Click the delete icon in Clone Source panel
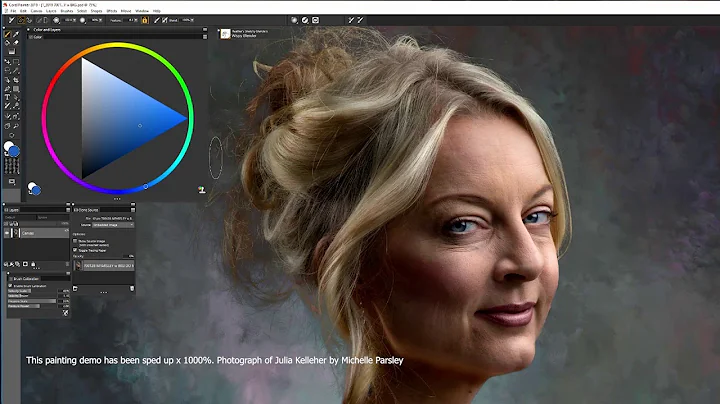 pos(132,288)
